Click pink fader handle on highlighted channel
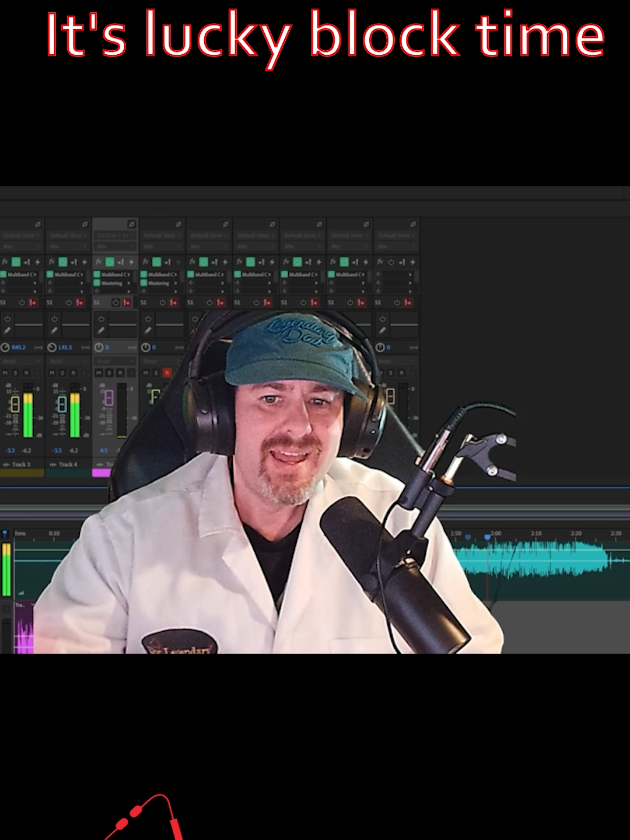Screen dimensions: 630x840 tap(108, 398)
